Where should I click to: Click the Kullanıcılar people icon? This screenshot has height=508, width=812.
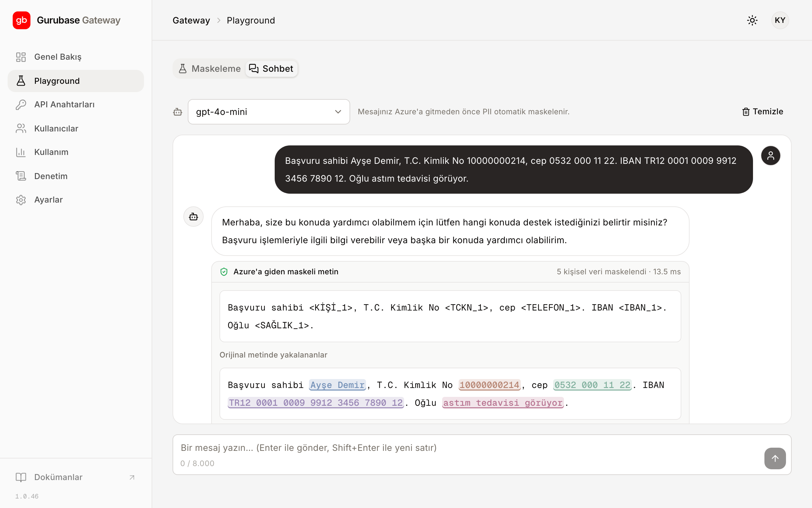click(x=21, y=128)
